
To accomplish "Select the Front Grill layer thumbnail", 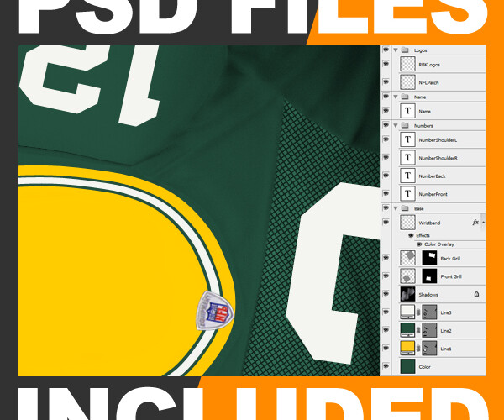I will pyautogui.click(x=407, y=276).
